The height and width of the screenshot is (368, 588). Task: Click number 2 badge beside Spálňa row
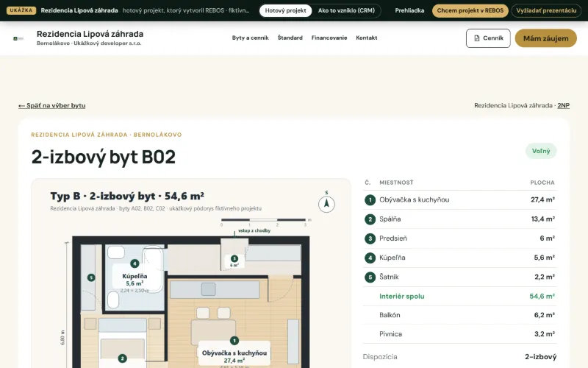[x=370, y=219]
